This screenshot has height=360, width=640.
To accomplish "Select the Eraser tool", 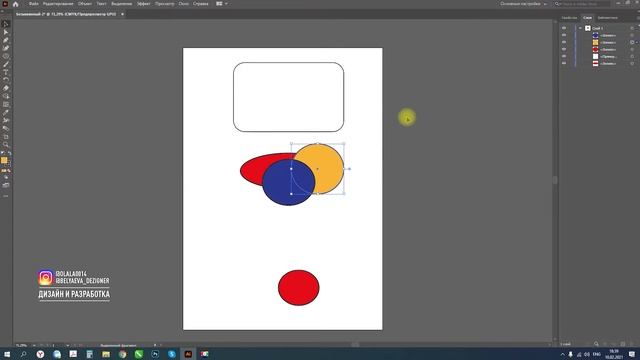I will tap(6, 88).
